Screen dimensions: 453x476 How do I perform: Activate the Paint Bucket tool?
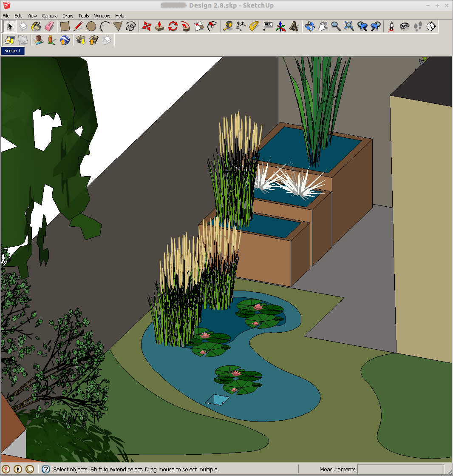pos(37,26)
